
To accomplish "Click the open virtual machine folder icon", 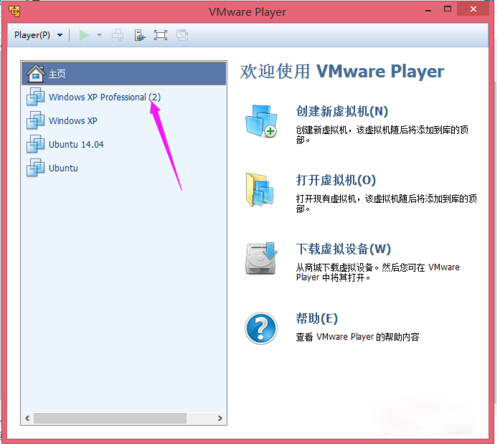I will point(260,190).
